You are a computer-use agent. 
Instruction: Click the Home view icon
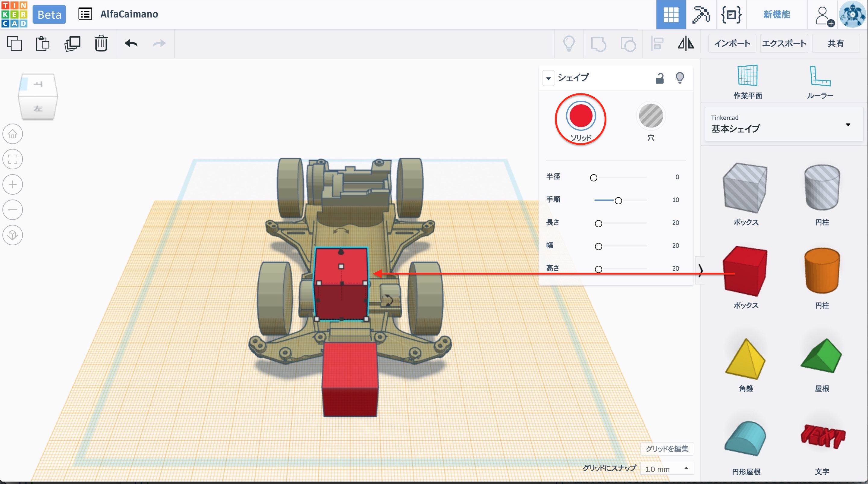[x=13, y=134]
